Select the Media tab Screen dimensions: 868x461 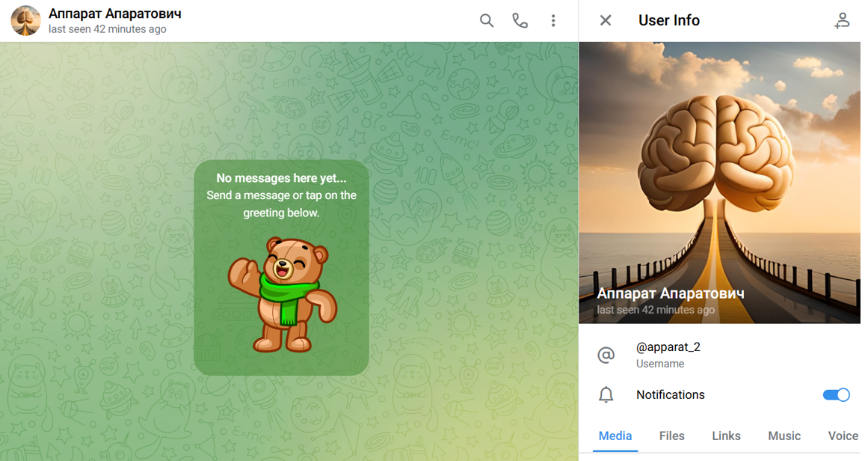[x=615, y=436]
